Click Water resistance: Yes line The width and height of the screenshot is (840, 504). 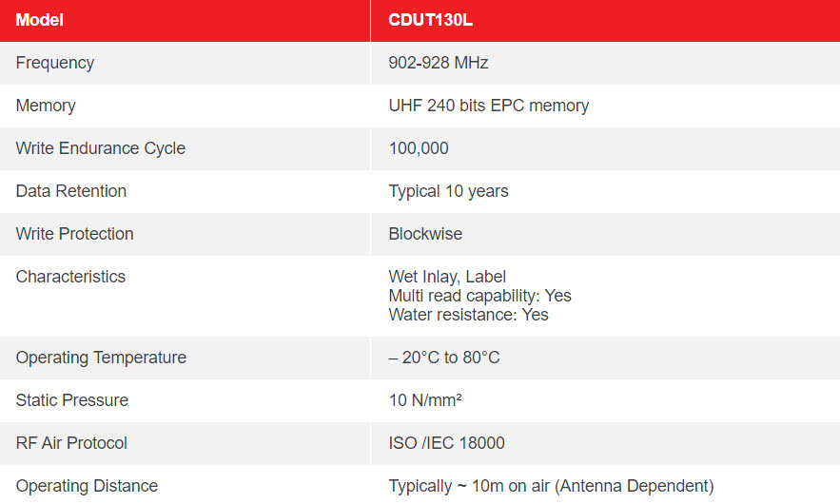469,315
